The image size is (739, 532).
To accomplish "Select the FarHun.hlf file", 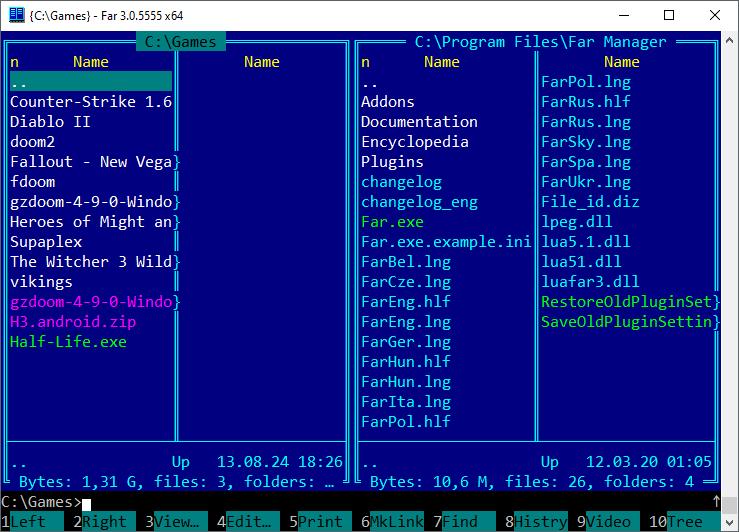I will point(406,361).
